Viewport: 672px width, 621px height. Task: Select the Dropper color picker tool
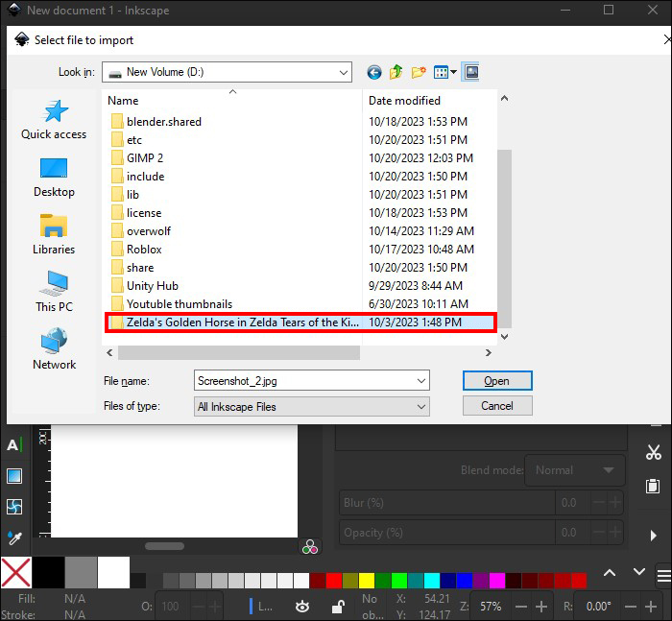[x=14, y=537]
